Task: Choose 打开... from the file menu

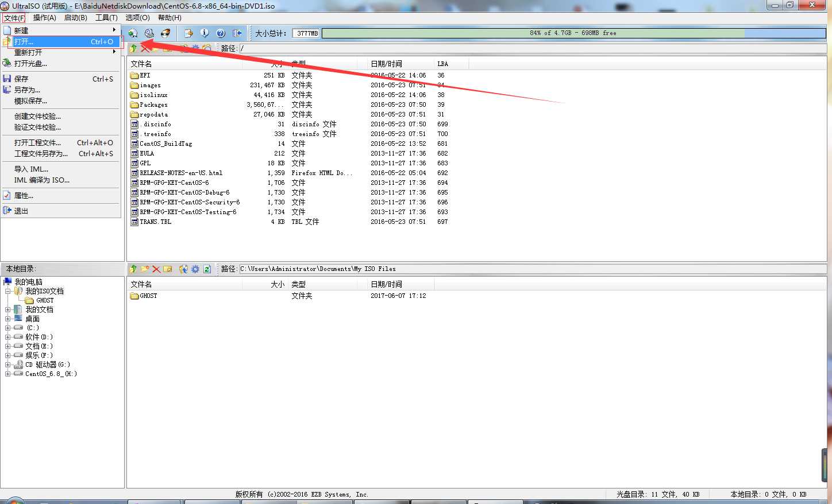Action: [61, 41]
